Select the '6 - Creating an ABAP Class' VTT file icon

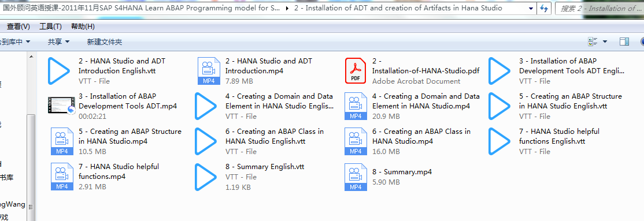(x=205, y=141)
